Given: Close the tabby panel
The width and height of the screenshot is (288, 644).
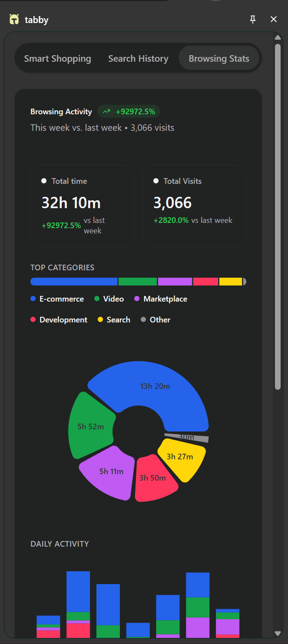Looking at the screenshot, I should click(x=274, y=19).
